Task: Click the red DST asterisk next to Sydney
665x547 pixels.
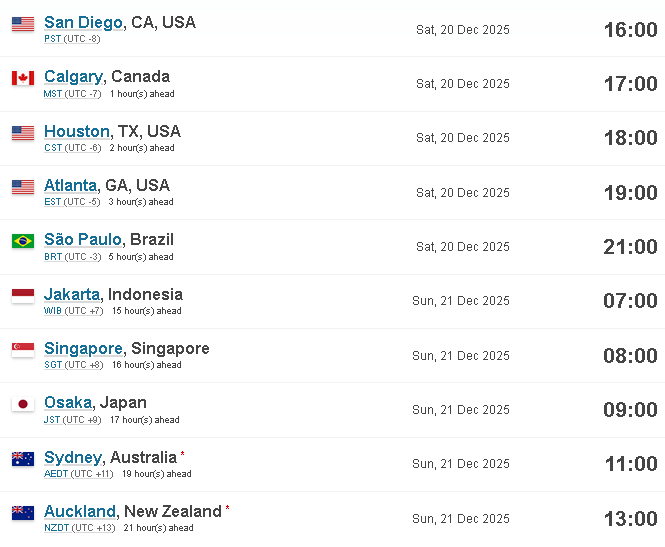Action: point(182,454)
